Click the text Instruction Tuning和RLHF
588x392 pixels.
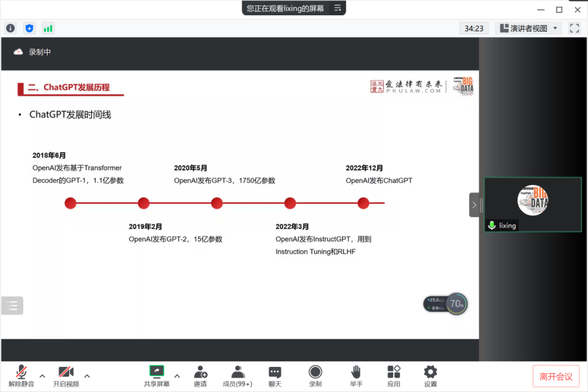pyautogui.click(x=315, y=252)
